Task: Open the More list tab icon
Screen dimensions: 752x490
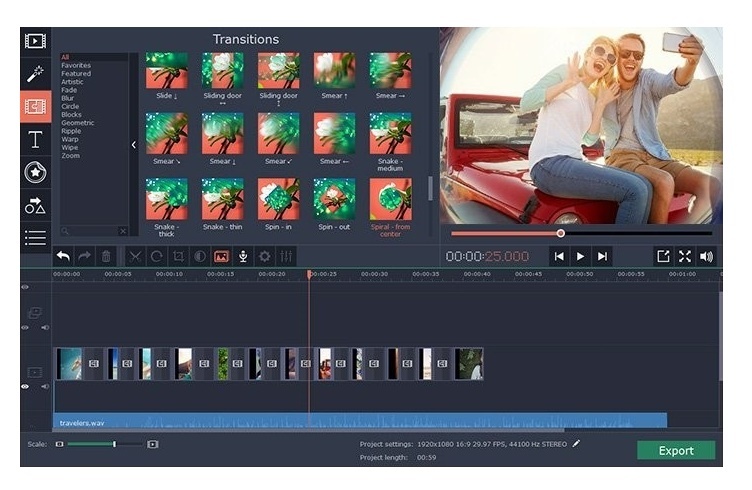Action: pos(35,237)
